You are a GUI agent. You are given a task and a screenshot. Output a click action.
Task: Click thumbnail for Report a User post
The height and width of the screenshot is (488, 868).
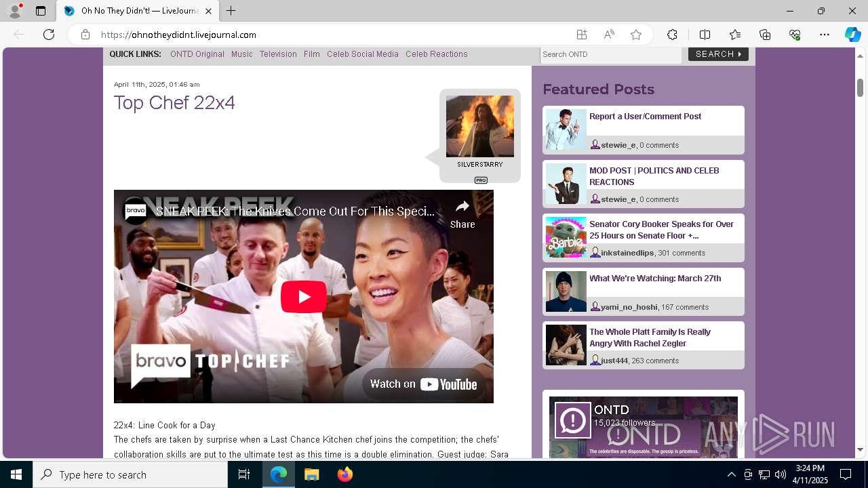pyautogui.click(x=566, y=129)
